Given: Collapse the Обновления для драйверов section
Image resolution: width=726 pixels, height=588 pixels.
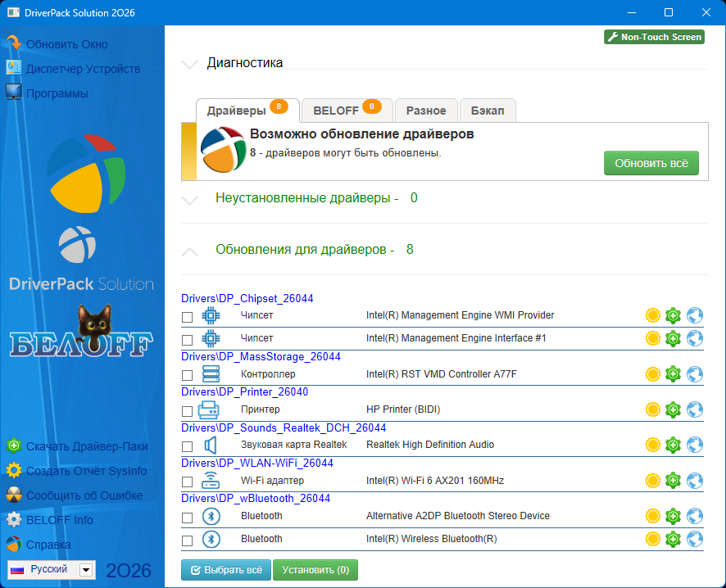Looking at the screenshot, I should point(189,251).
